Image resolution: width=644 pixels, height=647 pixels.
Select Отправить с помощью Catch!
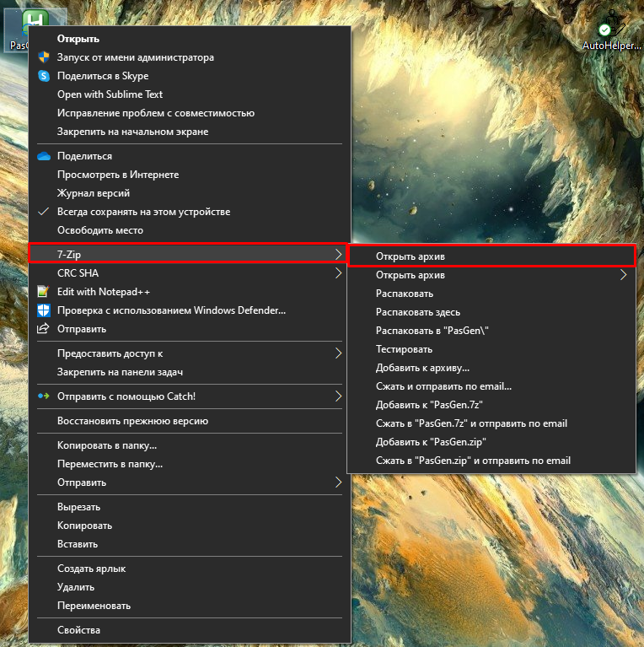point(190,396)
